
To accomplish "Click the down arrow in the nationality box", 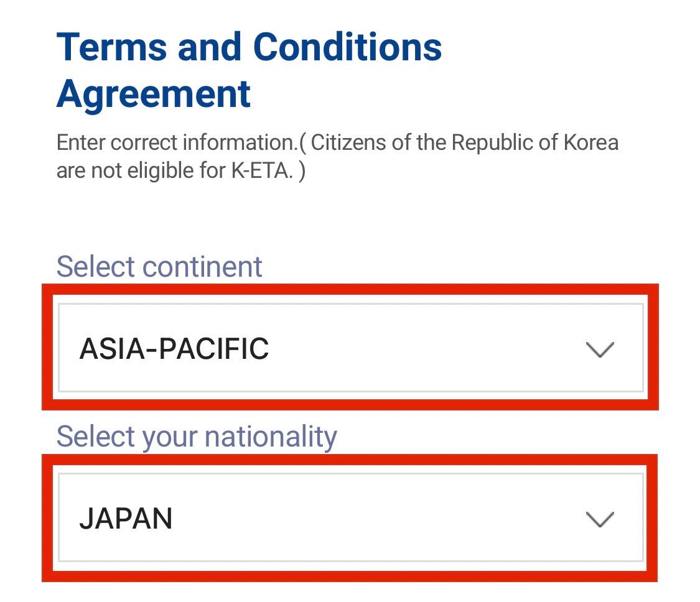I will pos(599,519).
